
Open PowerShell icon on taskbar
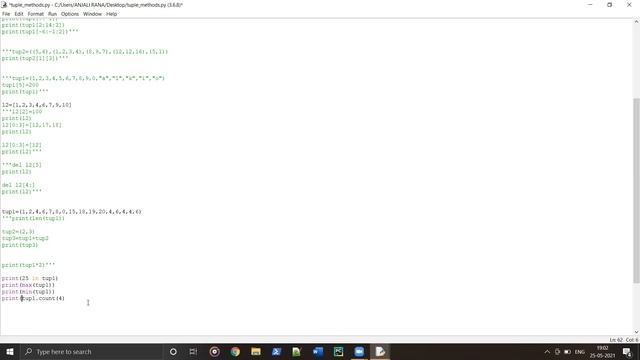(276, 351)
